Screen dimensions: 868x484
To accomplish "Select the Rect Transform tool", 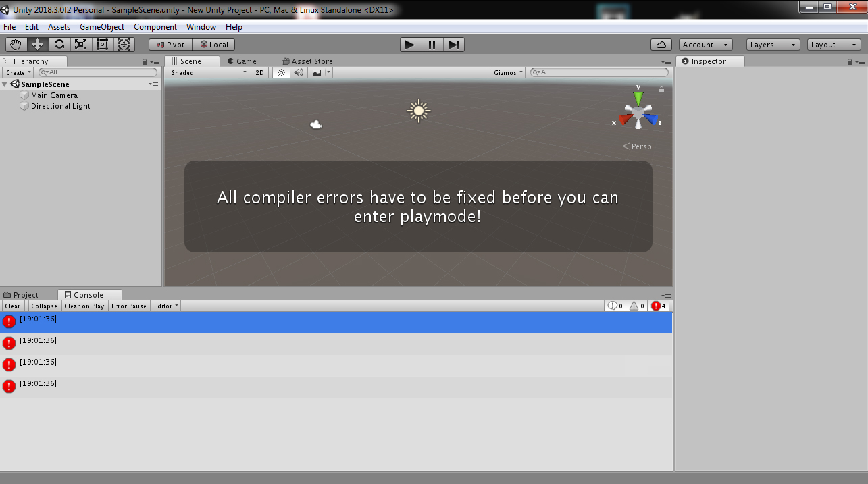I will [103, 45].
